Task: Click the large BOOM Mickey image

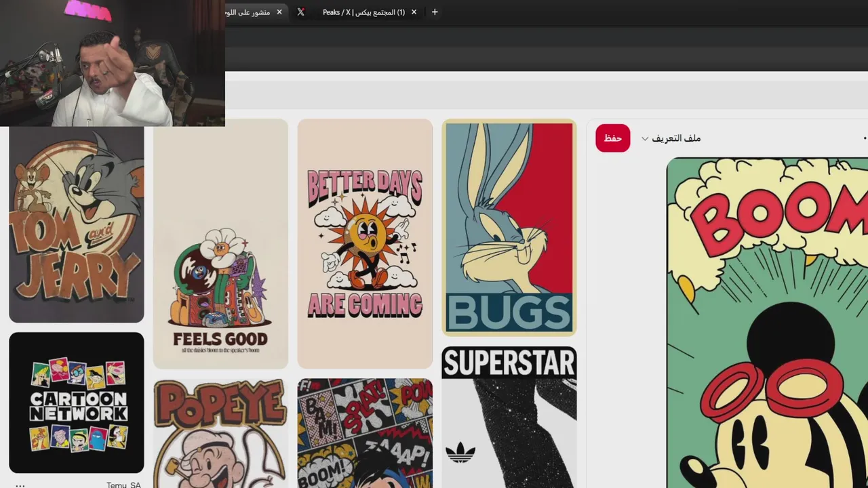Action: pyautogui.click(x=767, y=323)
